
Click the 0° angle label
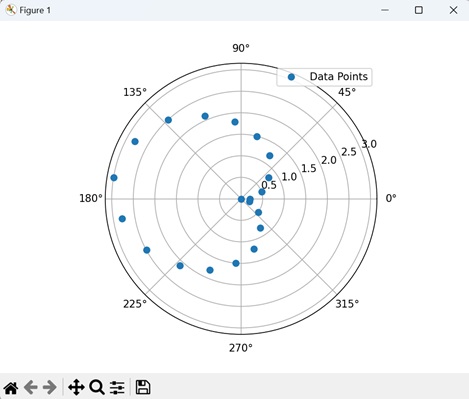point(391,198)
